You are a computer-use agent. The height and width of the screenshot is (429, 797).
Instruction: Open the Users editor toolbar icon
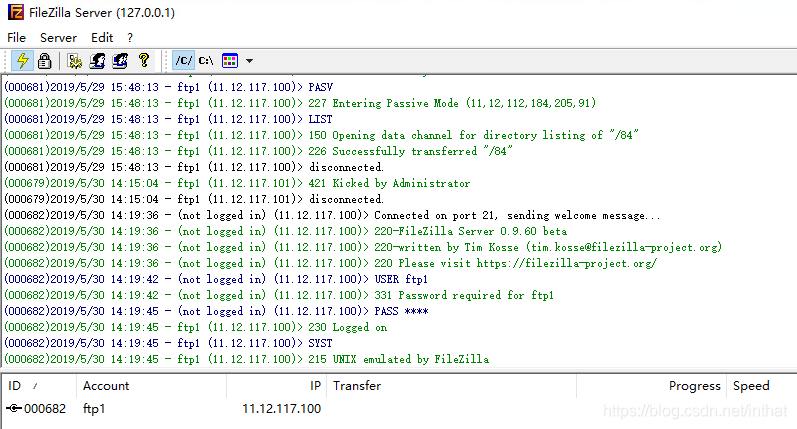click(97, 61)
